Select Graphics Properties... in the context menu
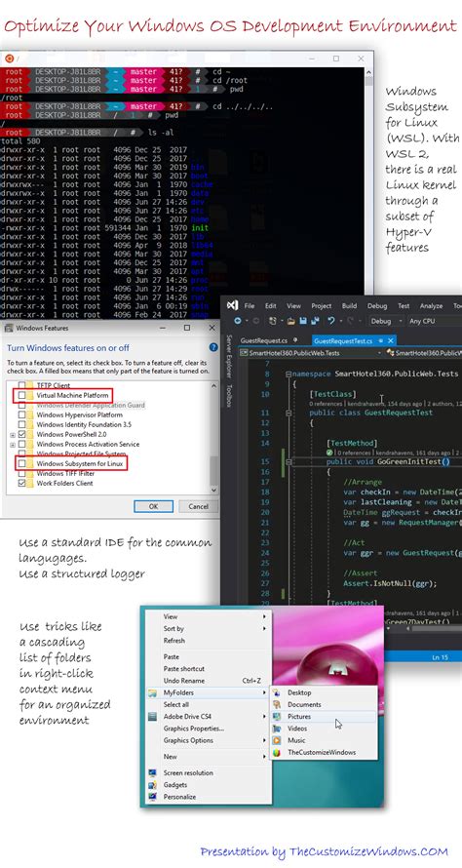The width and height of the screenshot is (462, 868). click(194, 729)
